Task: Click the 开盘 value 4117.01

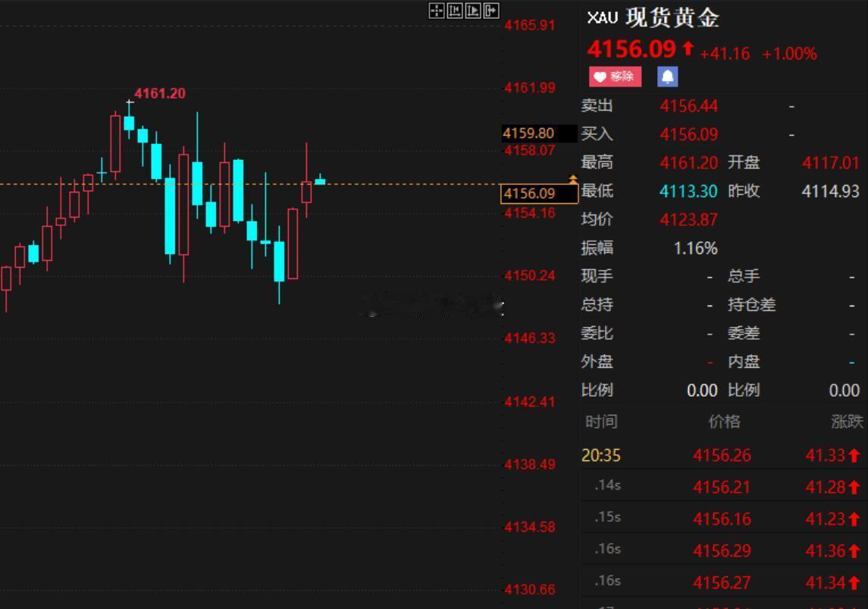Action: [830, 163]
